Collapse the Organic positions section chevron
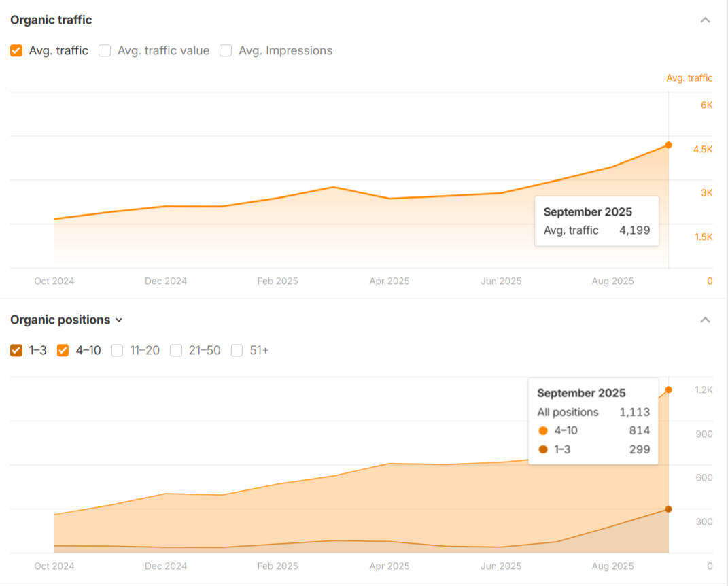 click(x=706, y=320)
